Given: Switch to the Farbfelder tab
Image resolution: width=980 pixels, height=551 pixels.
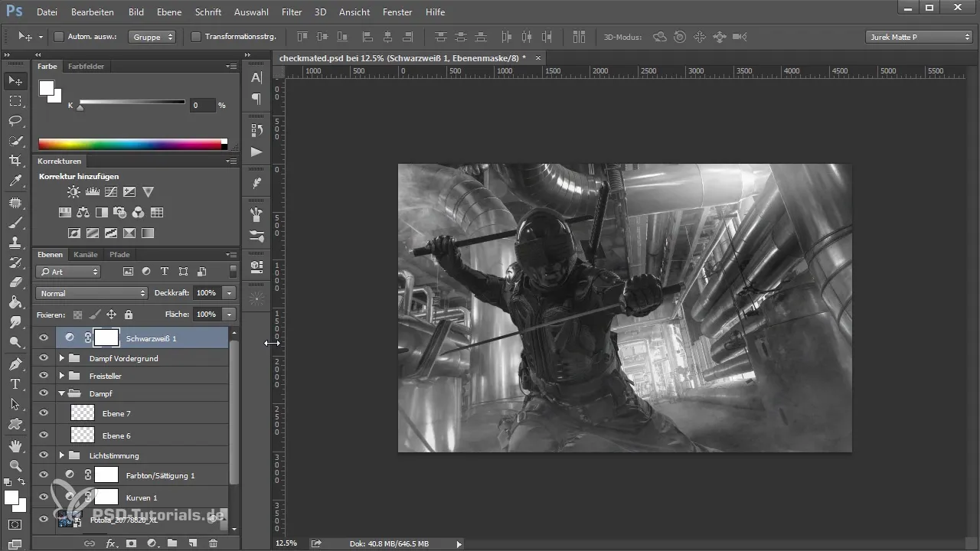Looking at the screenshot, I should point(87,67).
